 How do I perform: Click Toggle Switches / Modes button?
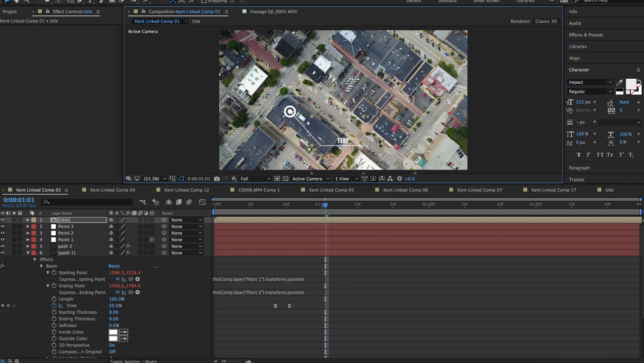point(133,361)
